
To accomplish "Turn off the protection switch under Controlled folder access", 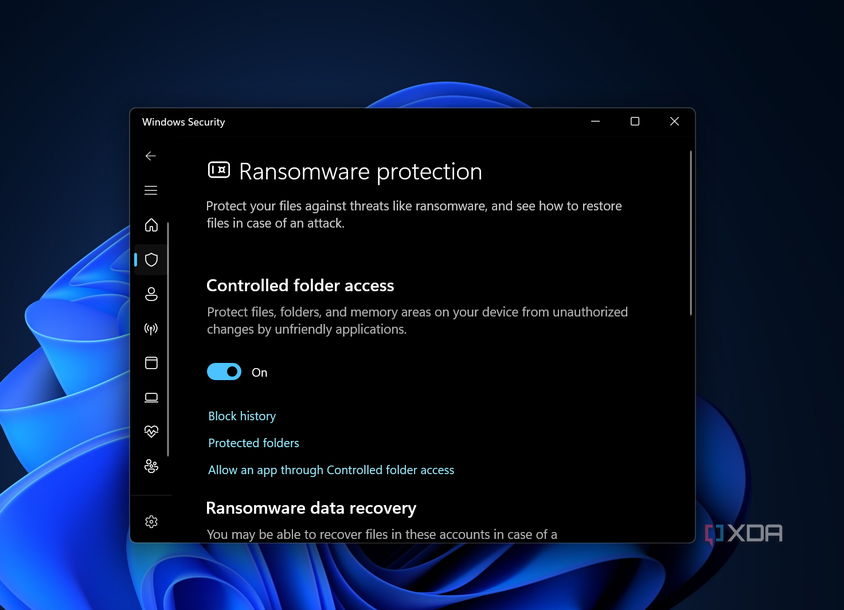I will click(x=224, y=371).
